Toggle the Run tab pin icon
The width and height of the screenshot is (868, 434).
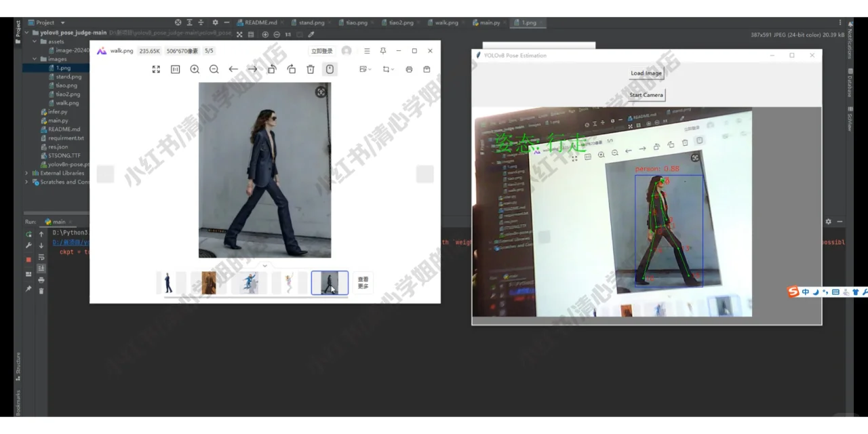pos(28,289)
